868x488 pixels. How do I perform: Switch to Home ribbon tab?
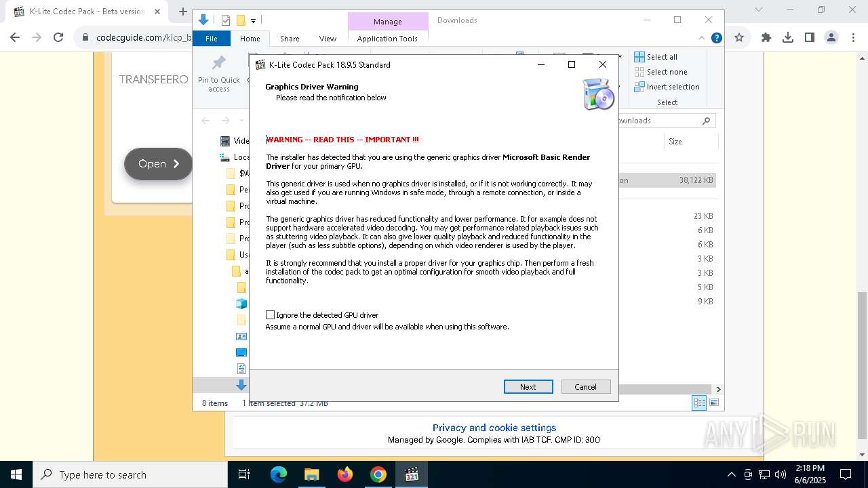coord(250,39)
